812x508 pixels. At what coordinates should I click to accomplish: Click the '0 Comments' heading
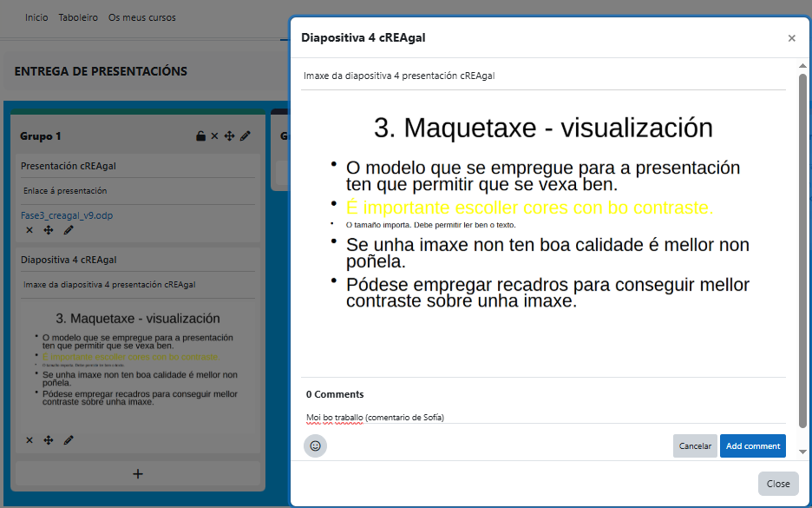pyautogui.click(x=335, y=394)
